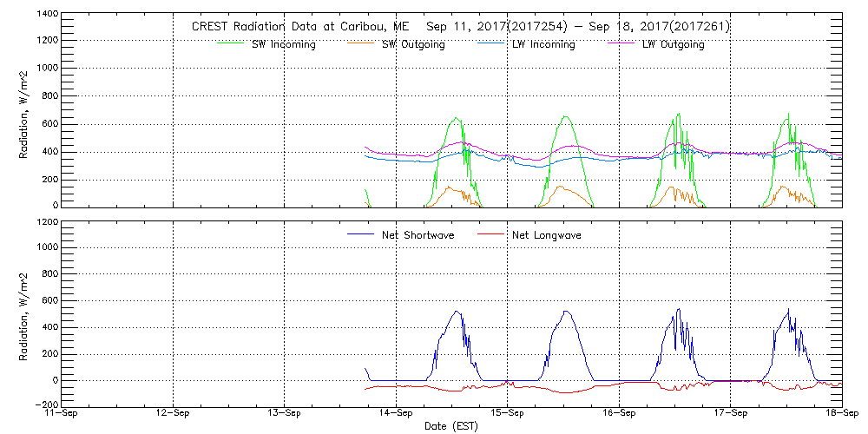Select the LW Outgoing legend entry

point(673,44)
